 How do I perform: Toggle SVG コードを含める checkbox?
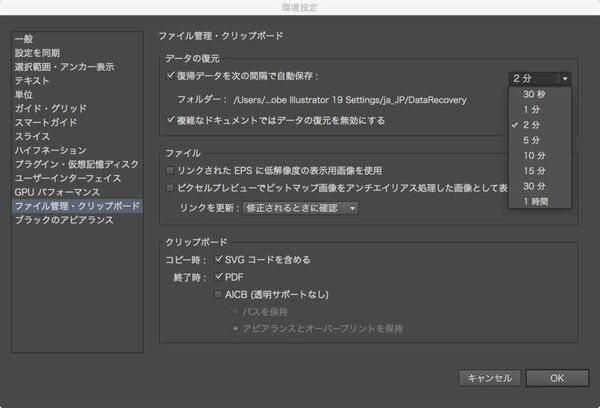click(218, 259)
